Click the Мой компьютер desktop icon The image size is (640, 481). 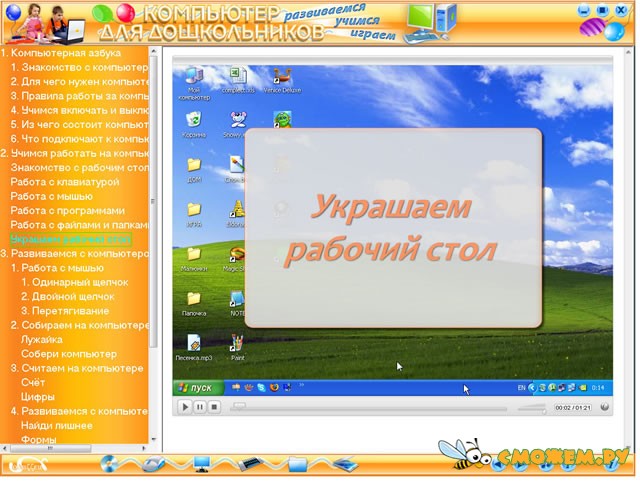[x=194, y=84]
